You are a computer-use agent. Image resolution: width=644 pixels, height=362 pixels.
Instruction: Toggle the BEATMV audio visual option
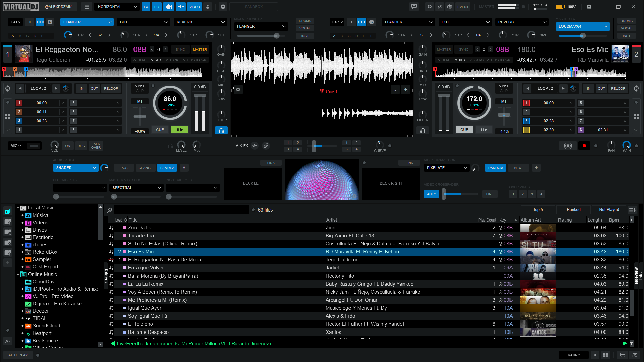pos(167,168)
